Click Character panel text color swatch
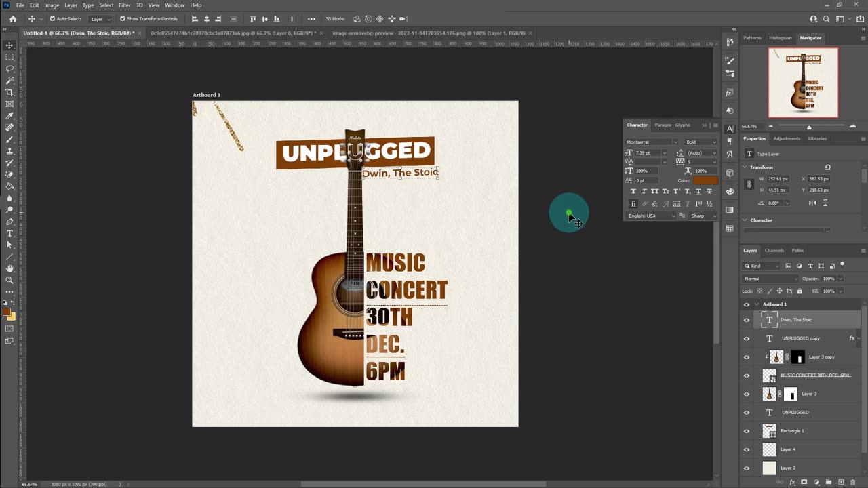This screenshot has width=868, height=488. [x=705, y=180]
